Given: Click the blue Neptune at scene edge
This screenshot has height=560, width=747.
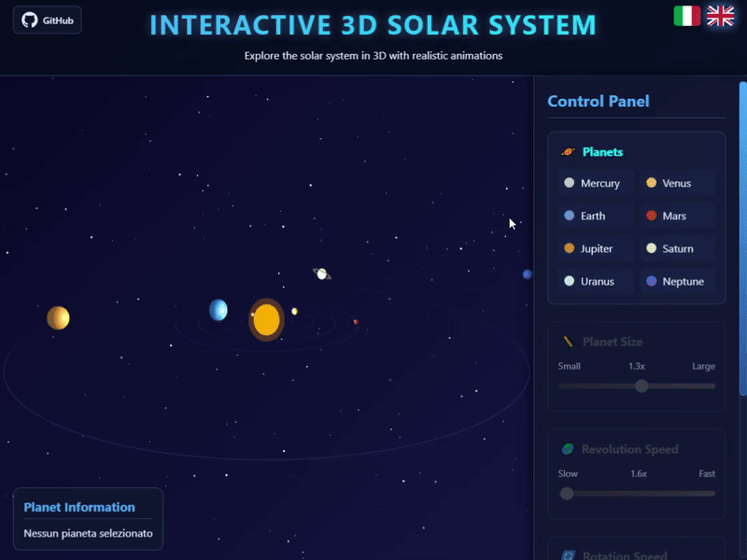Looking at the screenshot, I should click(x=527, y=274).
